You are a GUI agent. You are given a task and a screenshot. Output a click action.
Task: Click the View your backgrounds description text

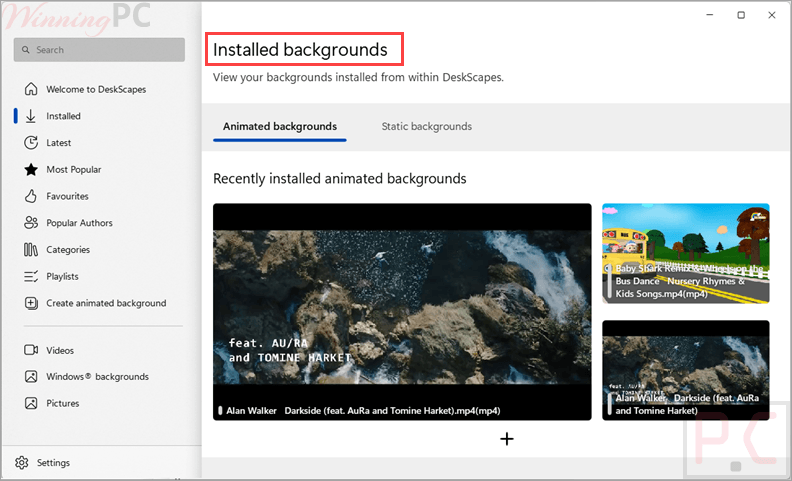click(x=358, y=77)
